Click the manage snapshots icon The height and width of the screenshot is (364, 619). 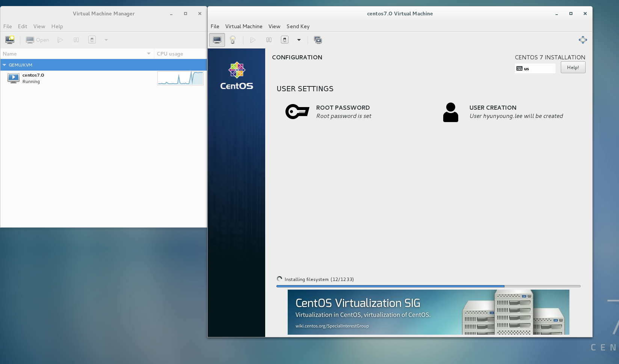pos(318,40)
